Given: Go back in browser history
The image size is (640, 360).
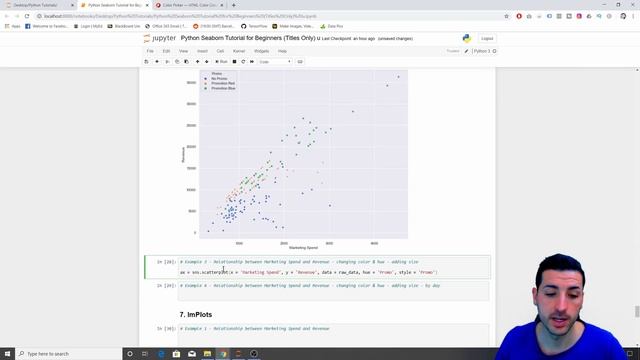Looking at the screenshot, I should click(7, 16).
